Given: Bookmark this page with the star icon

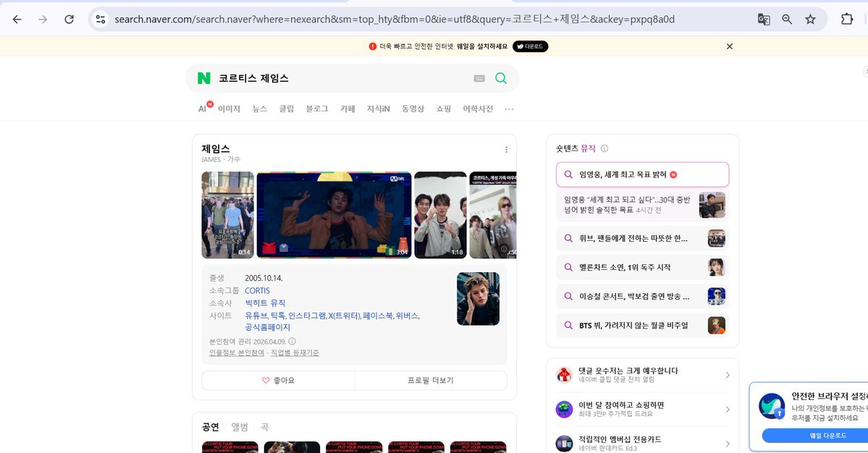Looking at the screenshot, I should pos(810,20).
